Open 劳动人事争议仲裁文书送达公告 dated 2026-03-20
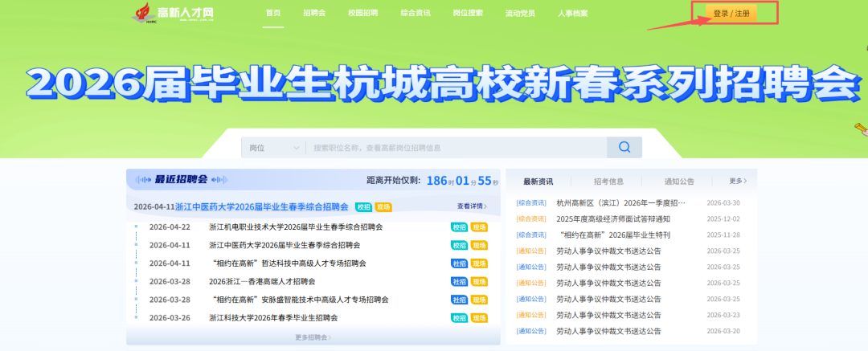 coord(608,332)
